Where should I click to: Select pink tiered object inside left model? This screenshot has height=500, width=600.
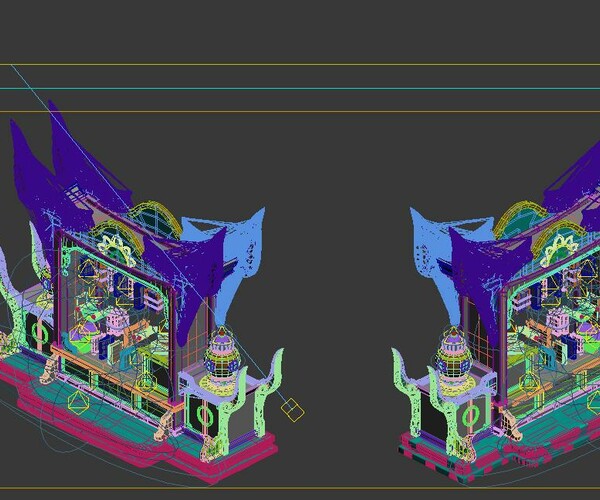pos(117,321)
